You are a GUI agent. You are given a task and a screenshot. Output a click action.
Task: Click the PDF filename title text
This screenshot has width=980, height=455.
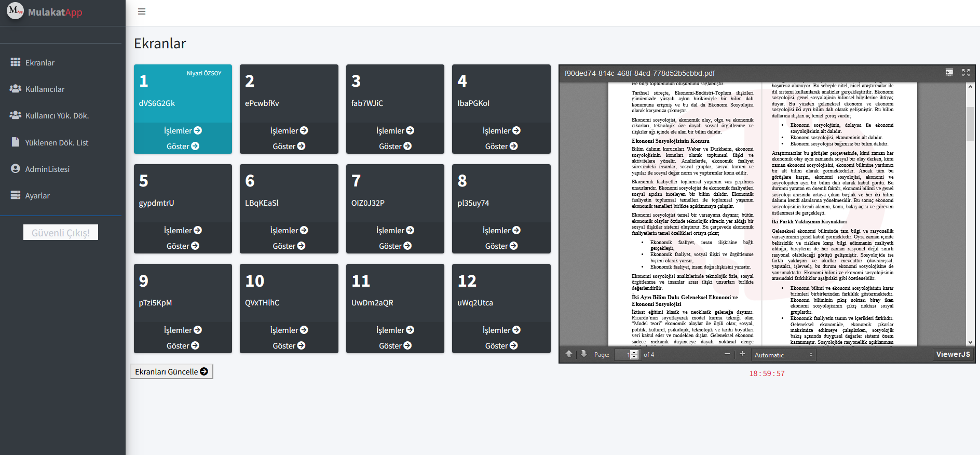(639, 73)
